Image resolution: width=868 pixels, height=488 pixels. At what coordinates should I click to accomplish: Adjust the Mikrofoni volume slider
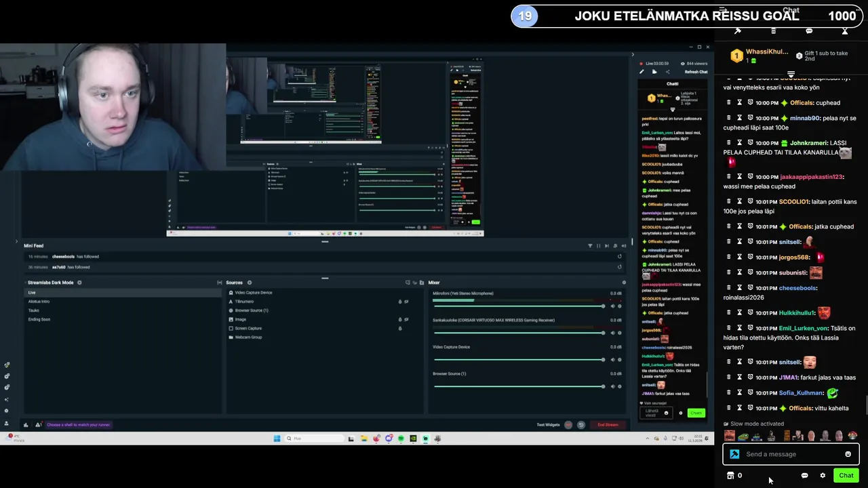(519, 306)
